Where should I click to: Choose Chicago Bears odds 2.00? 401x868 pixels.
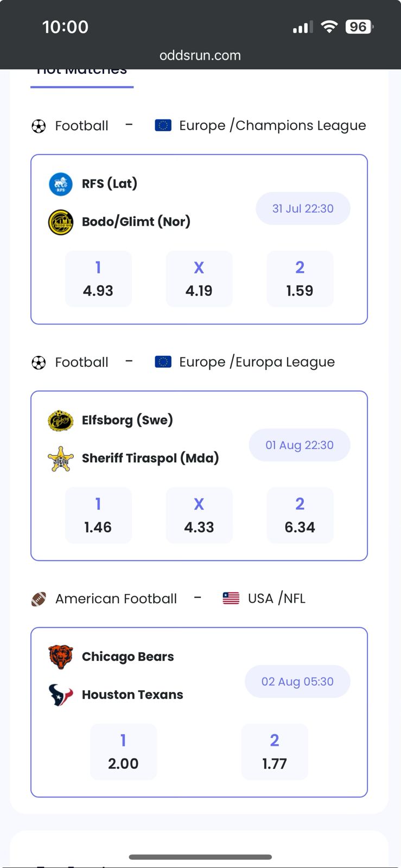(123, 752)
